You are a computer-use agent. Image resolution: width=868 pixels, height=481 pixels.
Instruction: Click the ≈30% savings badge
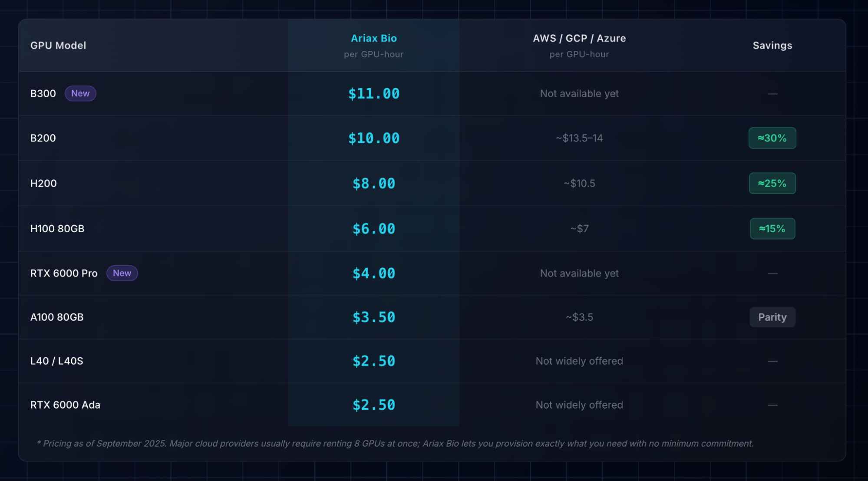coord(772,138)
